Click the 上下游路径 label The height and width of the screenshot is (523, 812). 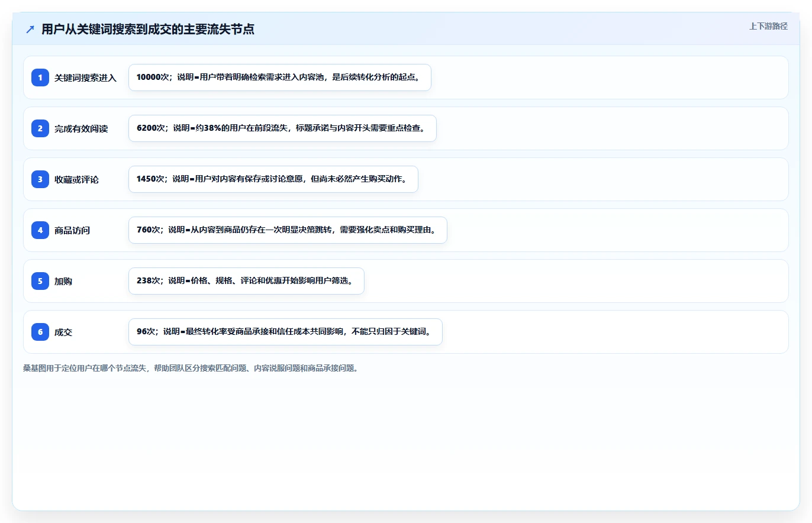(x=768, y=26)
